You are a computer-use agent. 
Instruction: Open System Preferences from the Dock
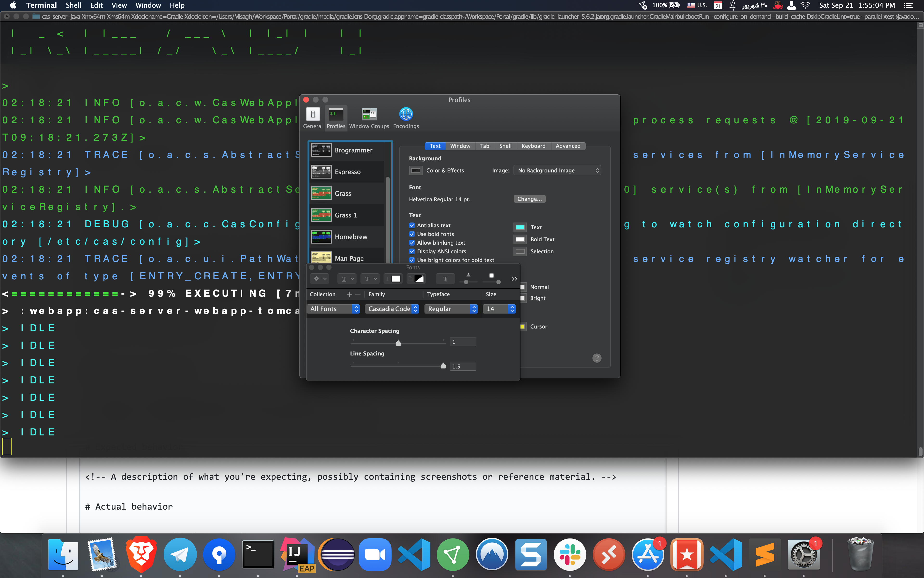(803, 554)
